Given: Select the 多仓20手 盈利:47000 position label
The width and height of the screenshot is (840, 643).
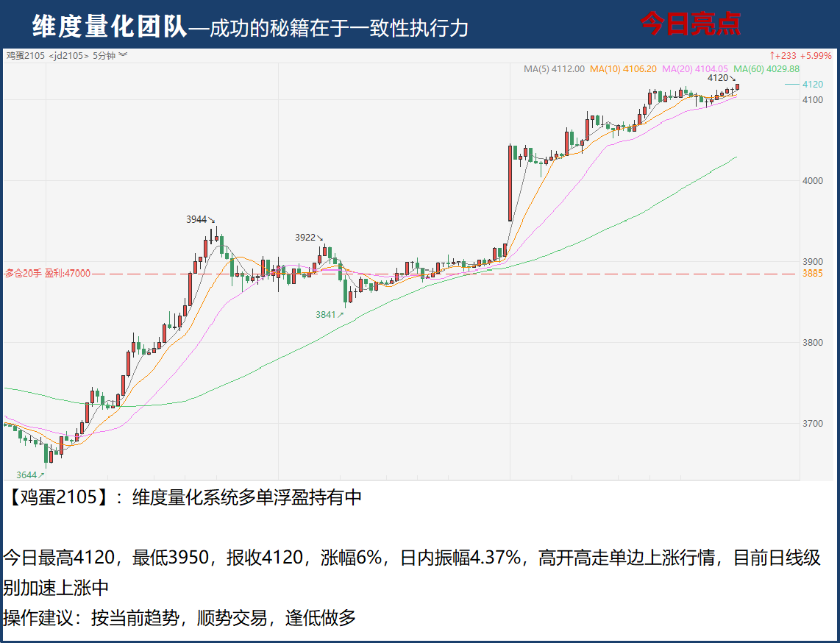Looking at the screenshot, I should 47,274.
